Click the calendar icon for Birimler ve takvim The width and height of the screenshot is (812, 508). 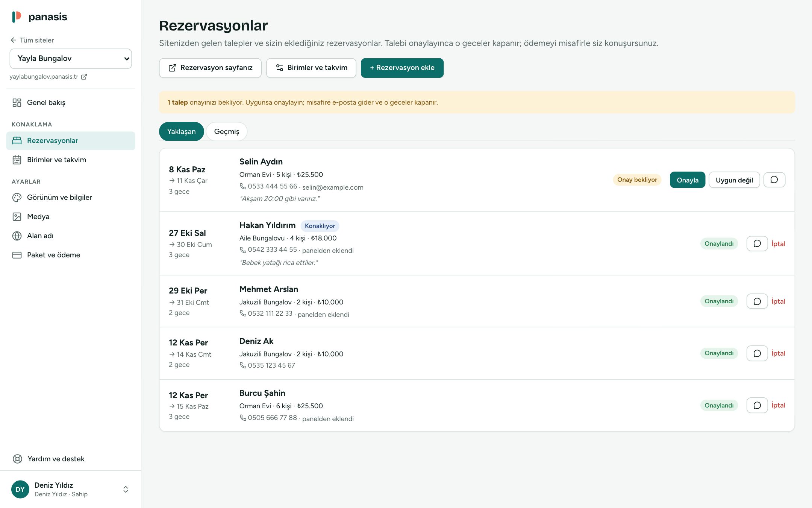coord(17,160)
